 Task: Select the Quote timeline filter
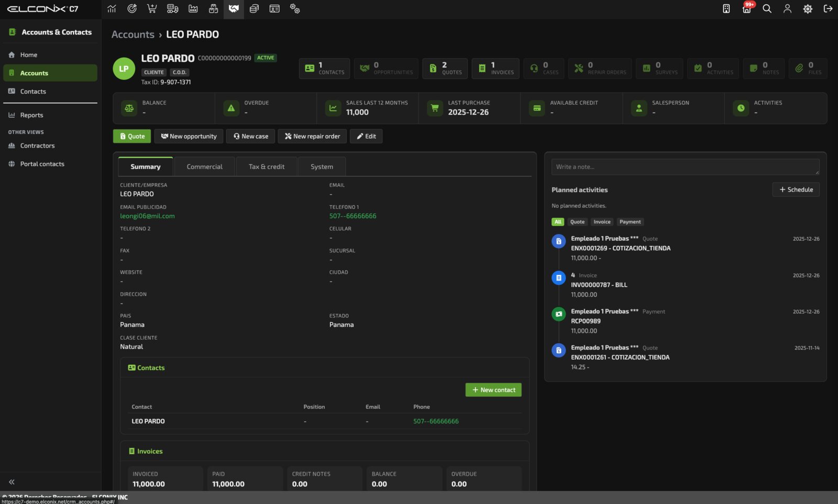(x=577, y=222)
